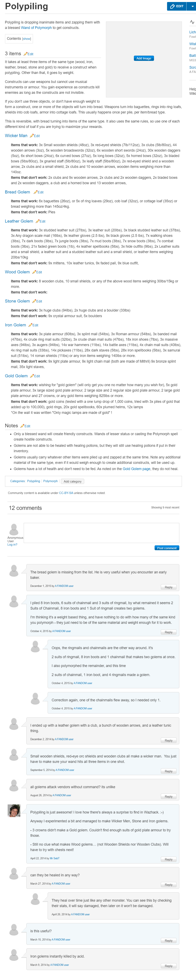This screenshot has height=980, width=196.
Task: Click the edit pencil next to Stone Golem
Action: [34, 301]
